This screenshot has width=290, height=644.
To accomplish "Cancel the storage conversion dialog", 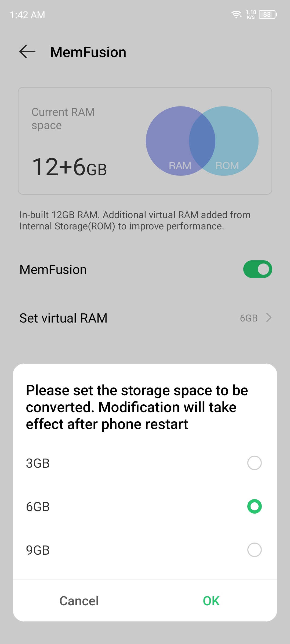I will tap(79, 601).
